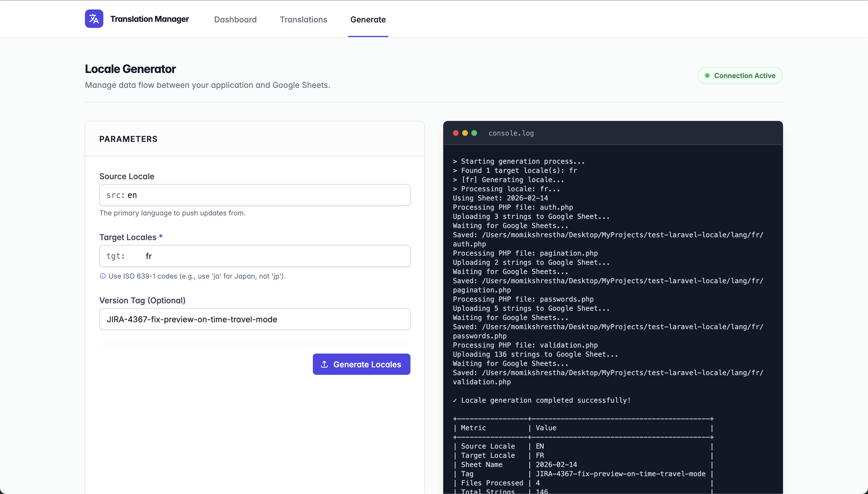The width and height of the screenshot is (868, 494).
Task: Click the green status dot in Connection Active badge
Action: (x=707, y=75)
